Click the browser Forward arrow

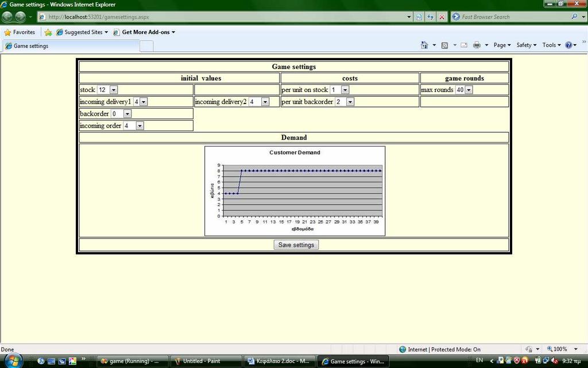point(20,17)
